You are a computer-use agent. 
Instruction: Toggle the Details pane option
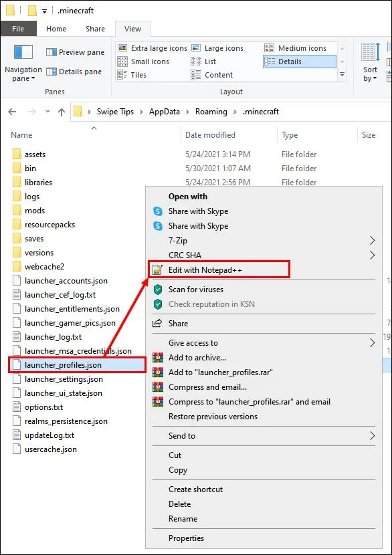pos(74,72)
